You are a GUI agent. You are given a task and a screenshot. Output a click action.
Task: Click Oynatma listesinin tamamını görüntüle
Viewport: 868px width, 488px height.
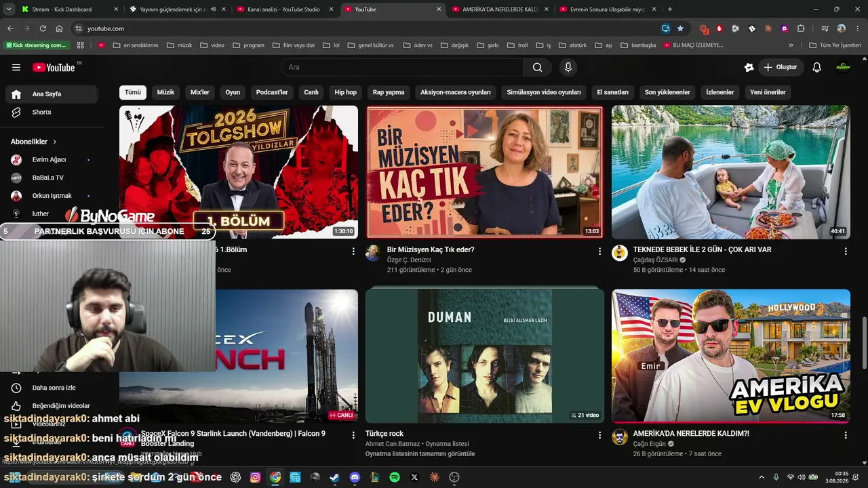[x=420, y=453]
